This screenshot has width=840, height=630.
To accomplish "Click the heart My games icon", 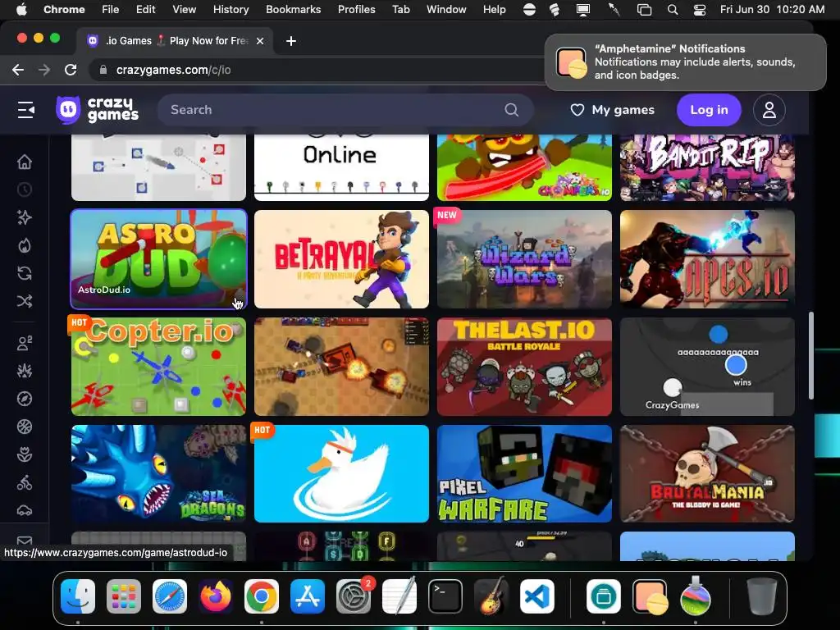I will point(577,110).
